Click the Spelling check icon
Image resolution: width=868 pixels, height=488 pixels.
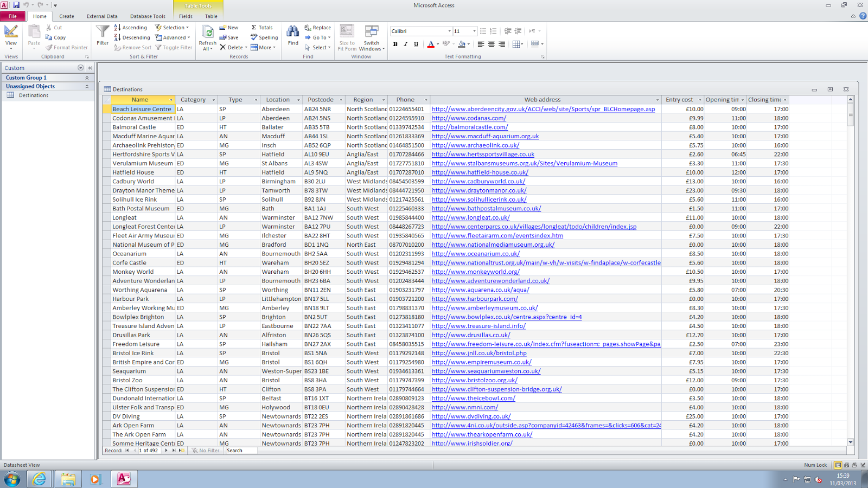tap(264, 37)
